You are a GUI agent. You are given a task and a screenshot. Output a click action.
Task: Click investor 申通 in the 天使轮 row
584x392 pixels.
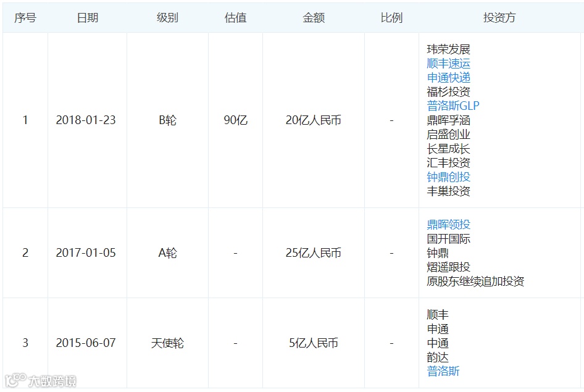click(438, 328)
